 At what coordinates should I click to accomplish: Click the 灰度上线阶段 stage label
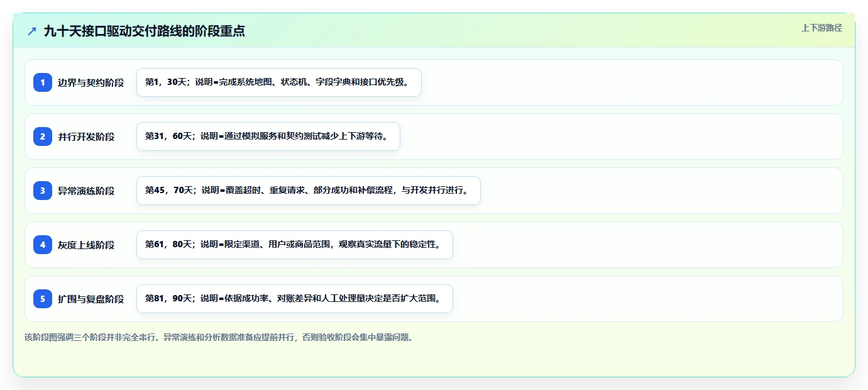pyautogui.click(x=86, y=245)
